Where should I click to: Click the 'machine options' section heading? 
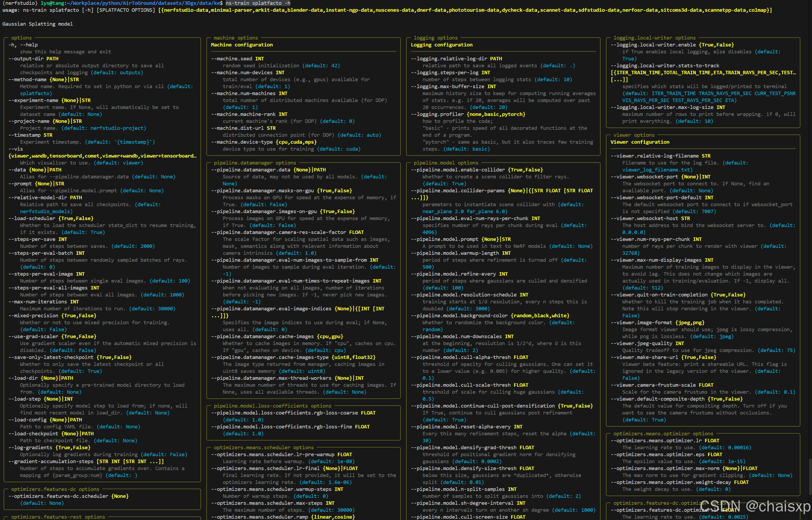coord(235,38)
